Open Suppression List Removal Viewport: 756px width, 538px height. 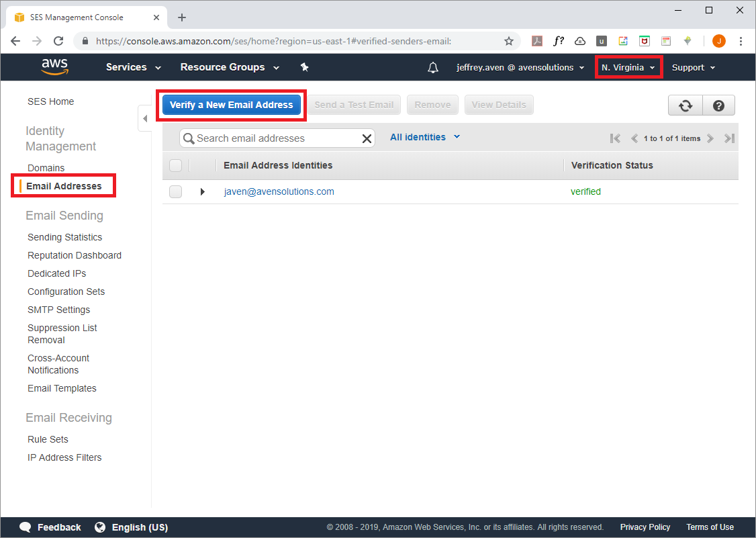tap(62, 334)
